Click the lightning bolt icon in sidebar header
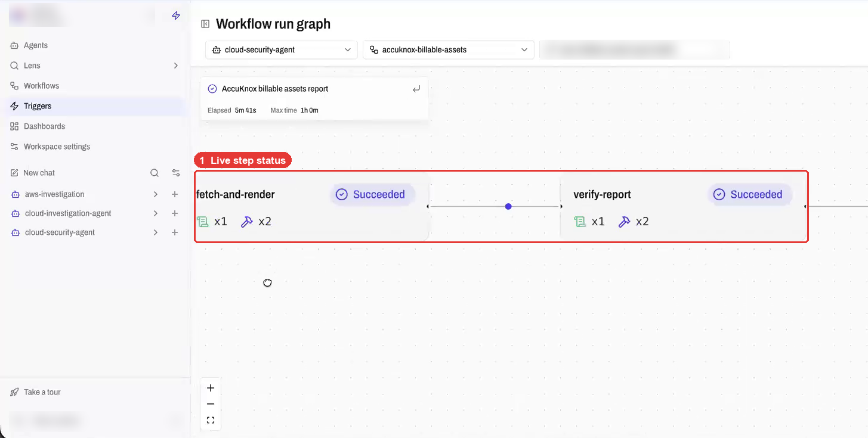868x438 pixels. pos(175,16)
